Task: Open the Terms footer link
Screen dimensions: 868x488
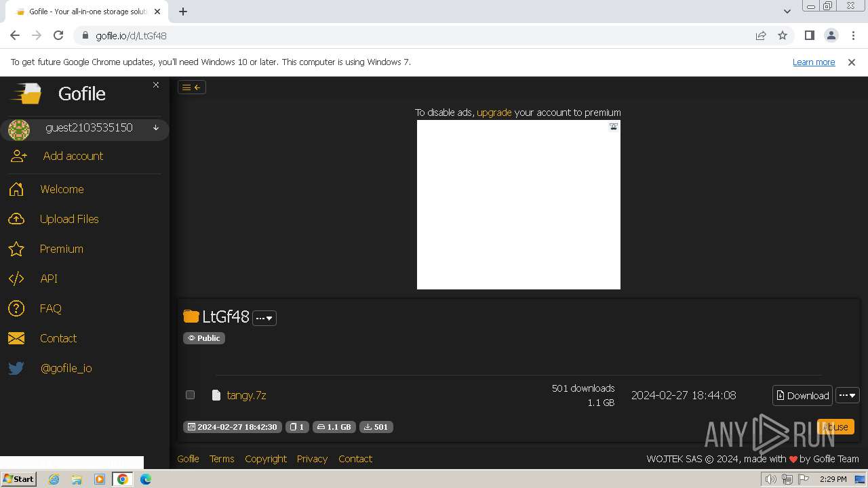Action: 222,459
